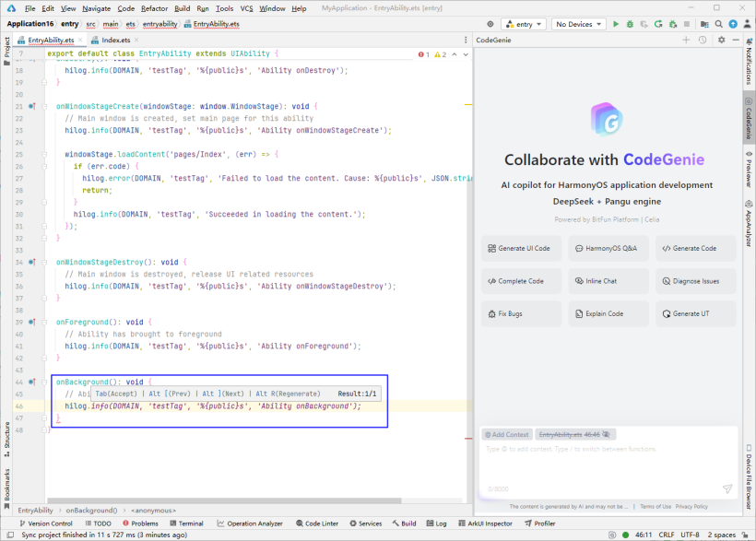Toggle visibility of the EntryAbility.ets context chip
756x541 pixels.
pyautogui.click(x=608, y=434)
